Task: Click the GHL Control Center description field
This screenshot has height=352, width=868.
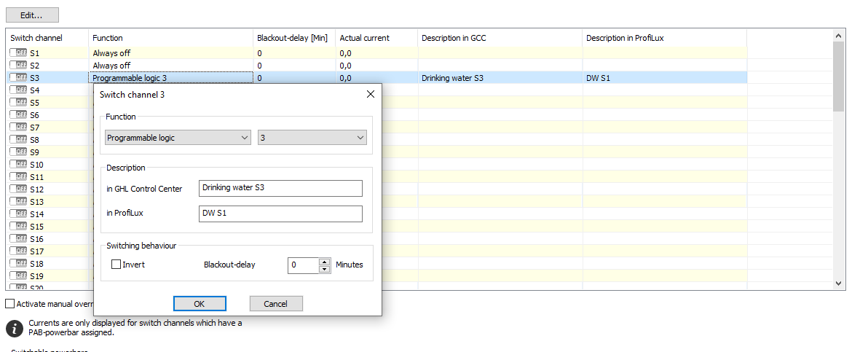Action: coord(280,188)
